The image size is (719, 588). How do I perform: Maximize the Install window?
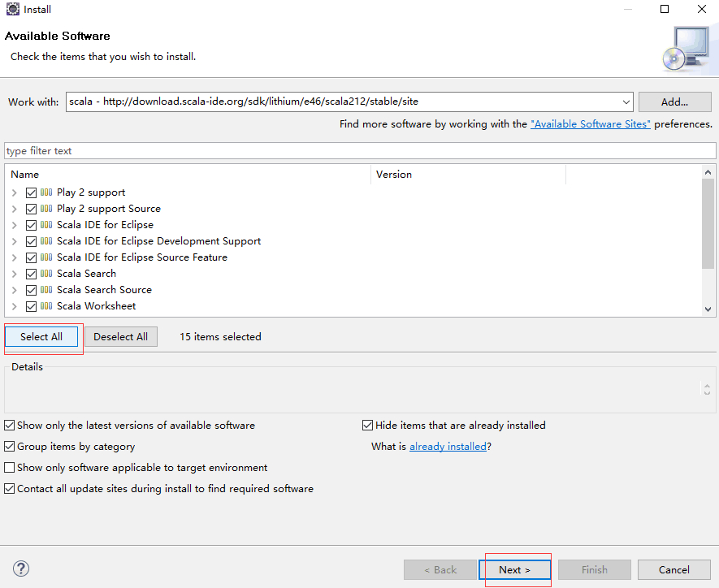[x=665, y=9]
